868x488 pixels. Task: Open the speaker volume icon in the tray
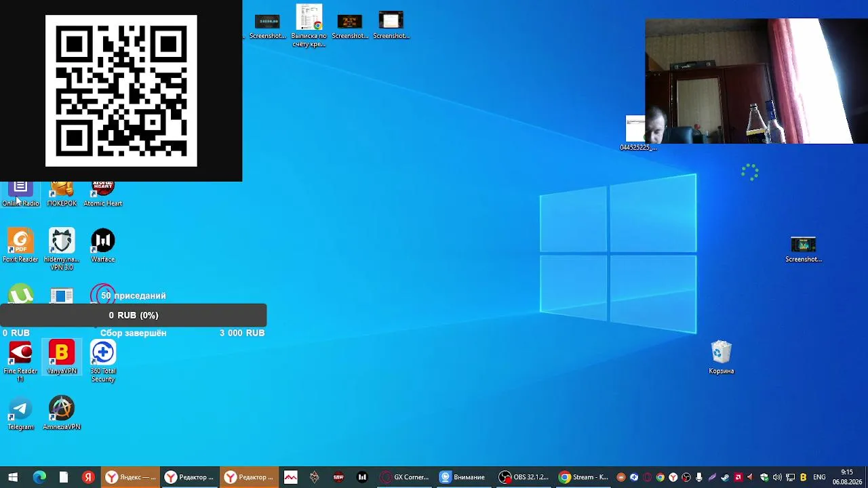(x=777, y=477)
